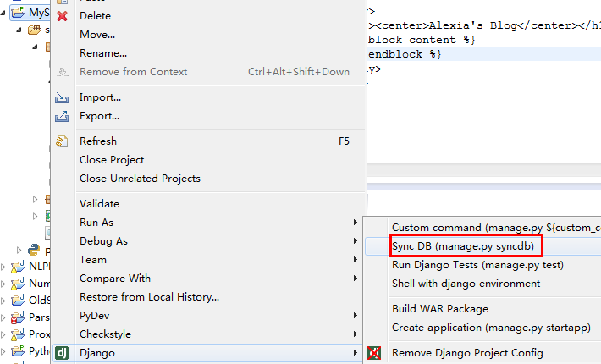The height and width of the screenshot is (364, 601).
Task: Click the NLP project folder icon
Action: point(19,266)
